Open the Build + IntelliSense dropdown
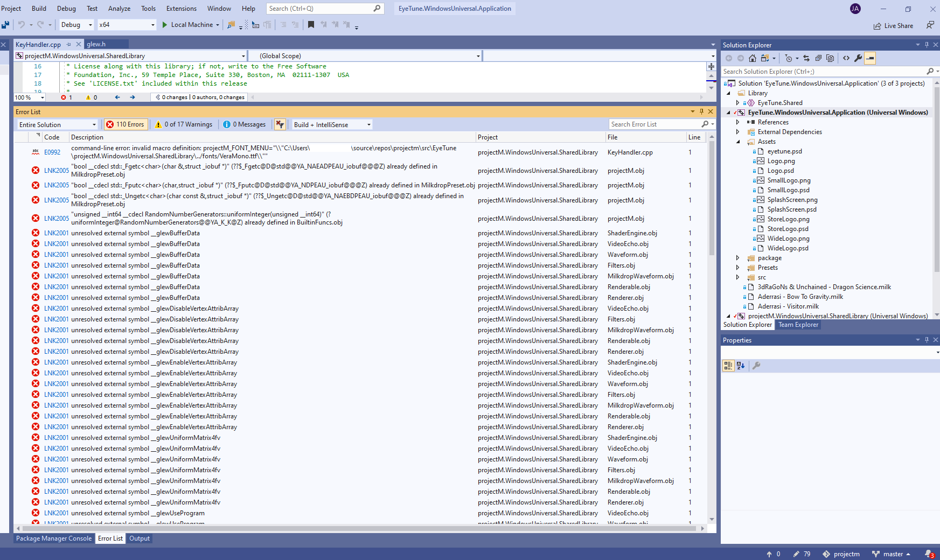Screen dimensions: 940x560 tap(330, 124)
